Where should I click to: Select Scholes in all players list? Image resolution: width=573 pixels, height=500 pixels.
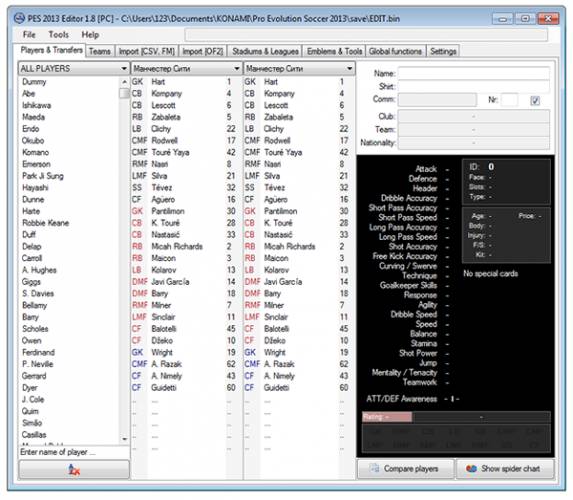(x=35, y=329)
